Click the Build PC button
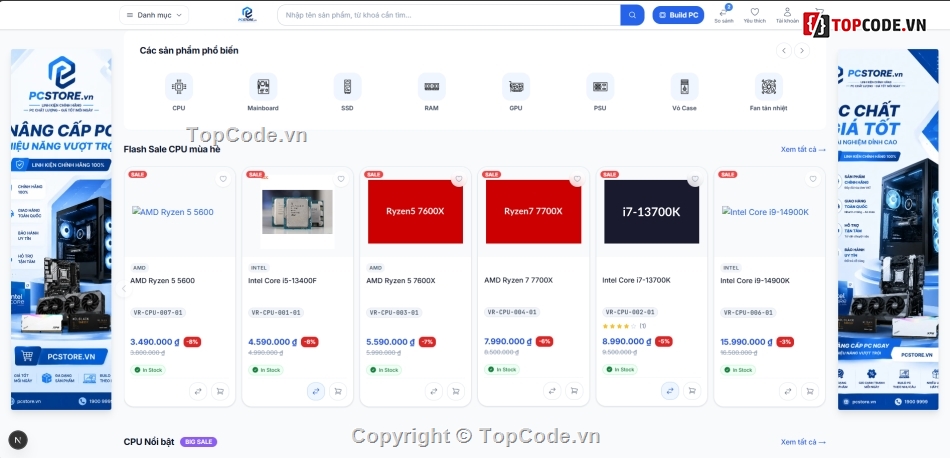Screen dimensions: 950x458 tap(678, 15)
